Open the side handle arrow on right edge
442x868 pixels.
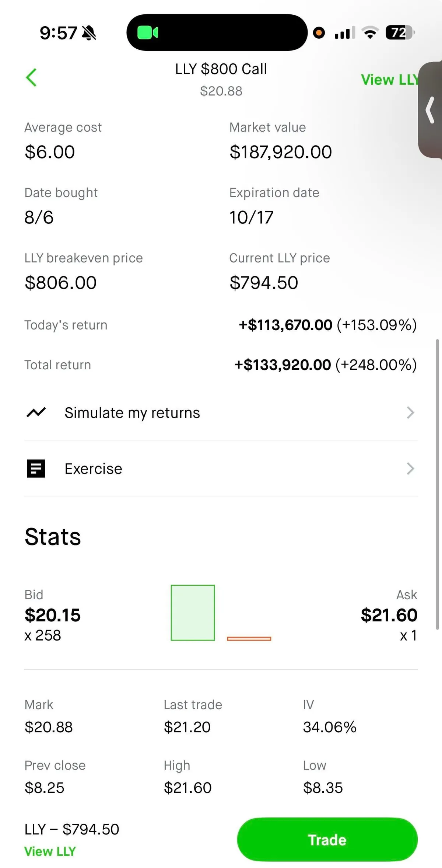pyautogui.click(x=430, y=110)
